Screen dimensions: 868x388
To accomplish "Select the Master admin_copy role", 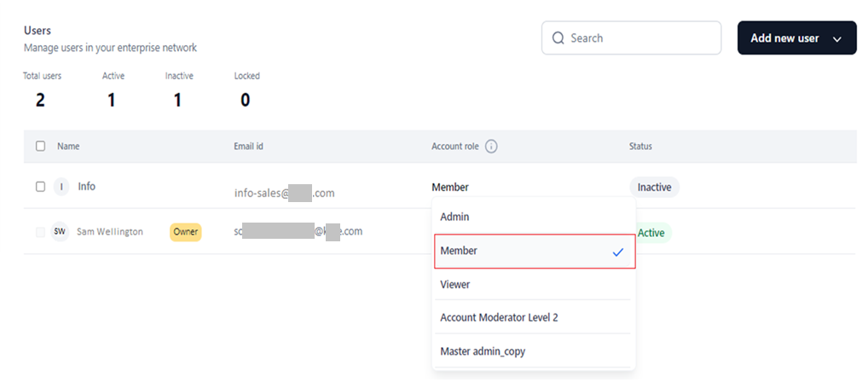I will 483,351.
